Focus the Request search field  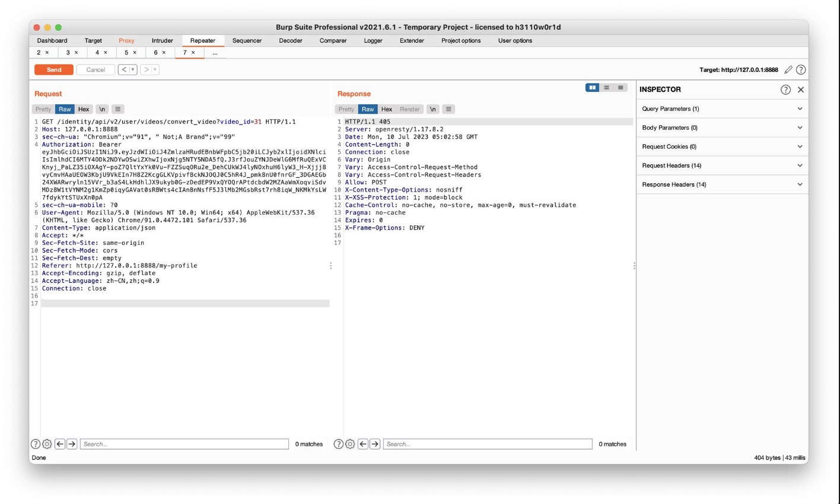184,444
